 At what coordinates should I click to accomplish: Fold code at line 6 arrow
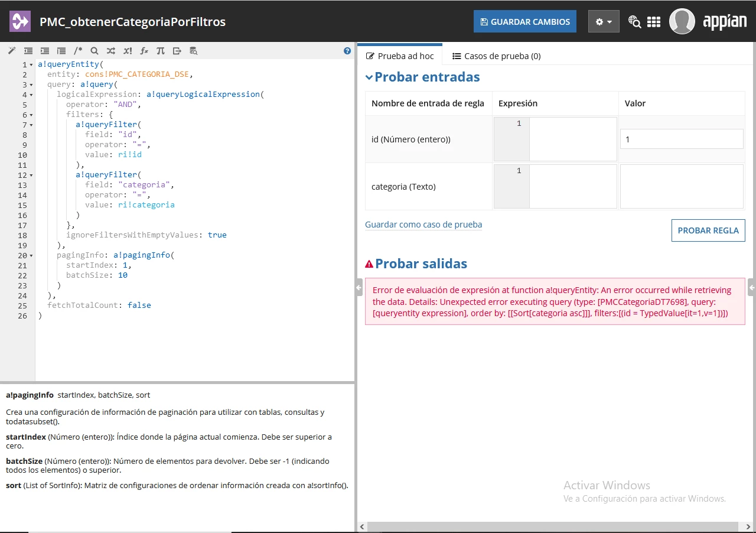coord(31,115)
